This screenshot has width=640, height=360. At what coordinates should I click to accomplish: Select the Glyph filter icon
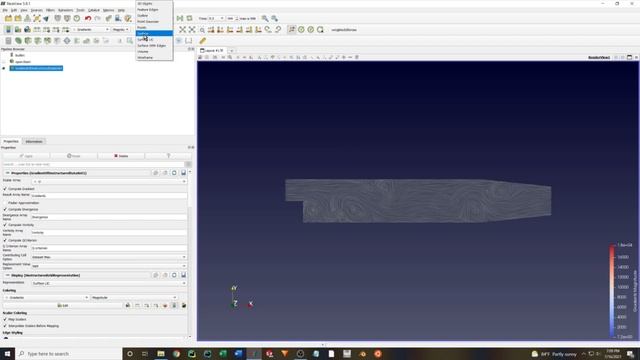67,40
